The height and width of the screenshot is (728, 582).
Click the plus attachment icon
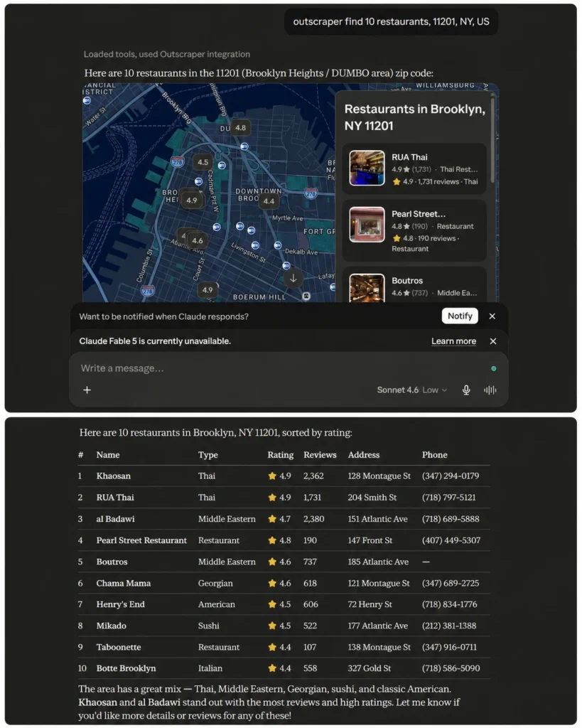[x=87, y=390]
